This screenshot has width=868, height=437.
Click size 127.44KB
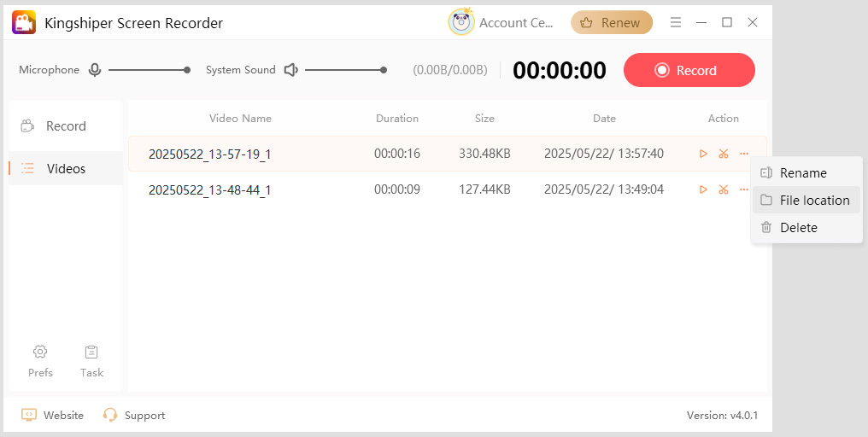coord(484,189)
